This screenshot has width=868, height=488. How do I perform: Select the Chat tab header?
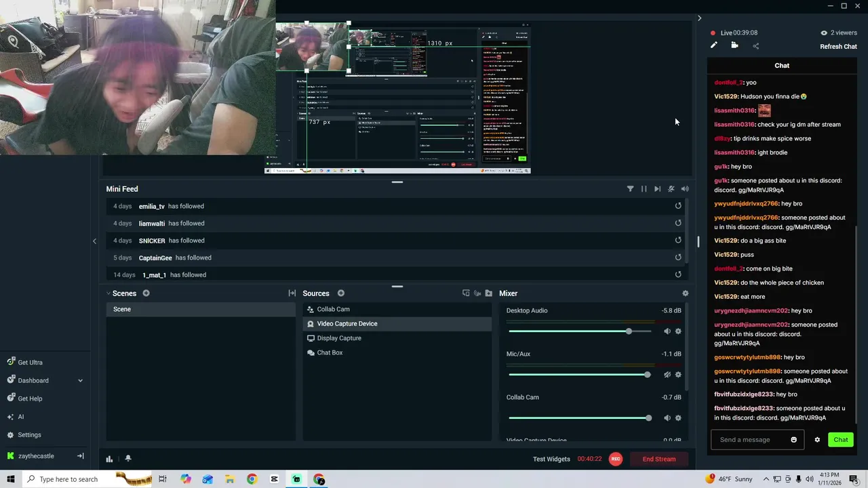pyautogui.click(x=782, y=66)
